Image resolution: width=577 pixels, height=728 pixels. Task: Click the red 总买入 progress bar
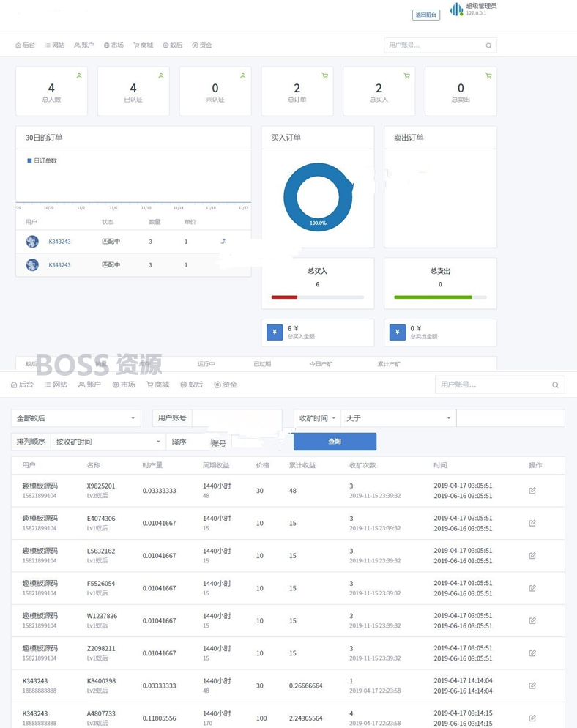pos(284,297)
